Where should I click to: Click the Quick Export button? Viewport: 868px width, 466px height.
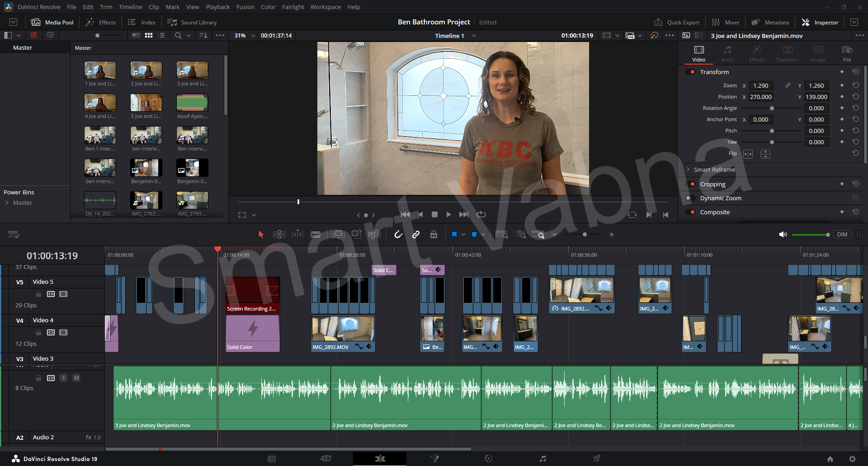677,22
